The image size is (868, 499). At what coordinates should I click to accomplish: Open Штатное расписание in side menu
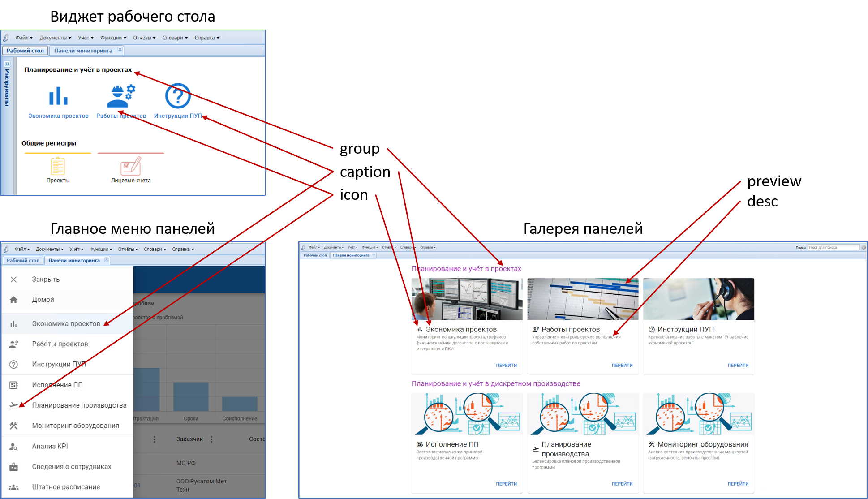pyautogui.click(x=66, y=487)
